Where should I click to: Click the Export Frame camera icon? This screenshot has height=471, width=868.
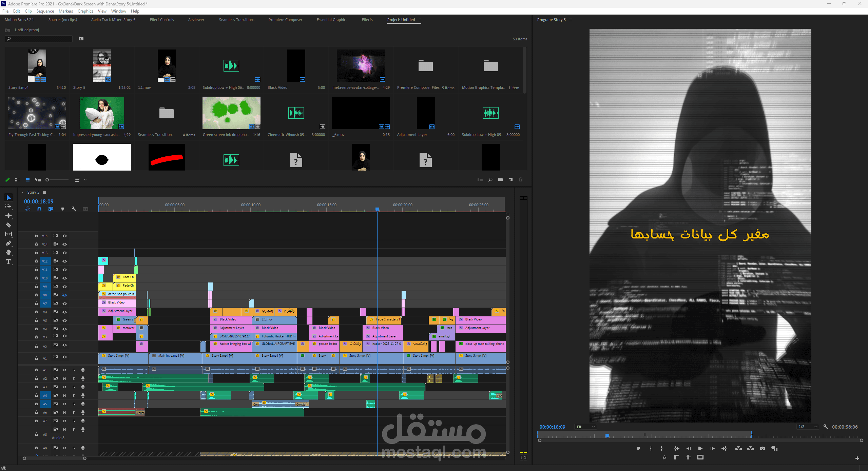point(763,449)
